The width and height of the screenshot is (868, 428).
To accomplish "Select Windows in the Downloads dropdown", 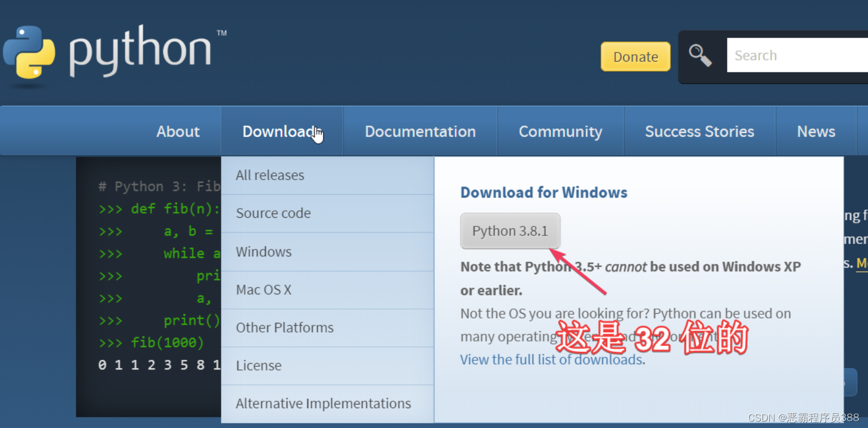I will point(327,252).
